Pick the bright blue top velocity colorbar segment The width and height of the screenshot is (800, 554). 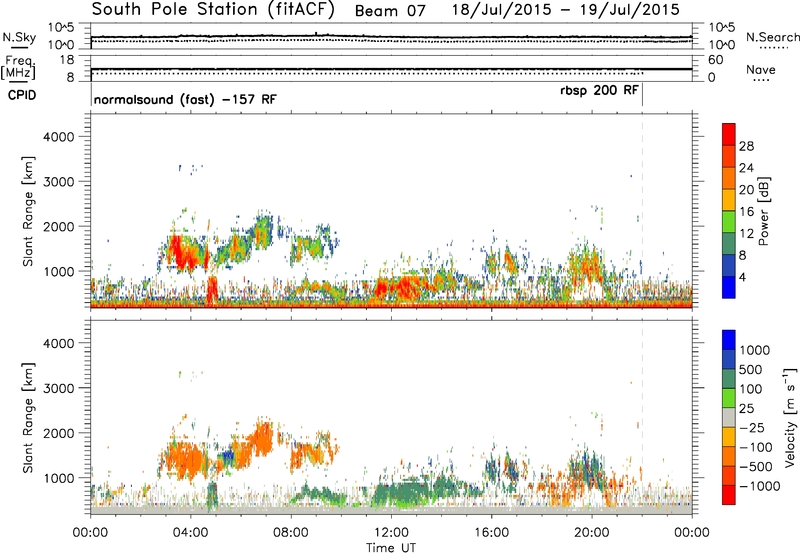[x=729, y=340]
